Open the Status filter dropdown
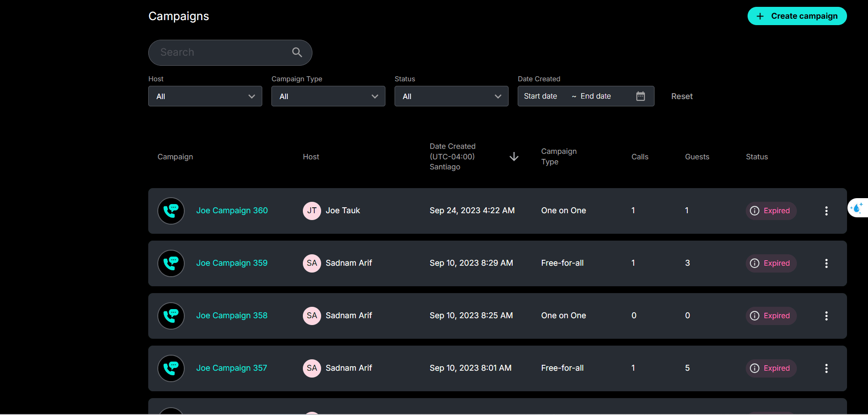 452,96
